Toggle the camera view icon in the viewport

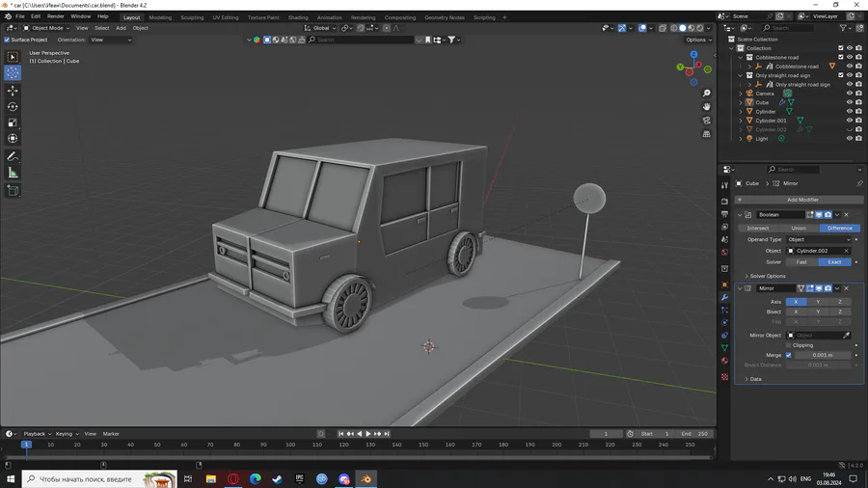click(706, 121)
